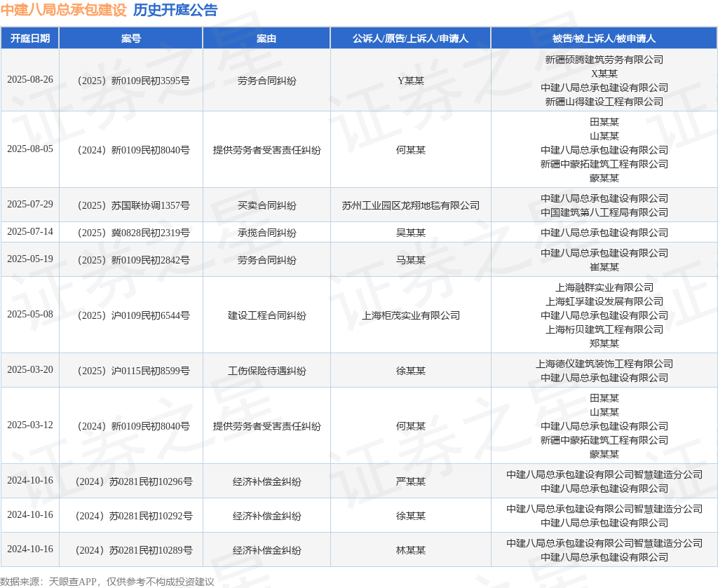Screen dimensions: 718x588
Task: Click case number （2024）苏0281民初10289号
Action: [131, 550]
